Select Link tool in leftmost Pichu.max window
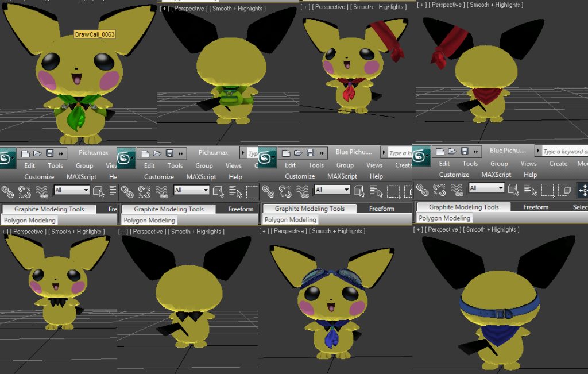 coord(7,192)
